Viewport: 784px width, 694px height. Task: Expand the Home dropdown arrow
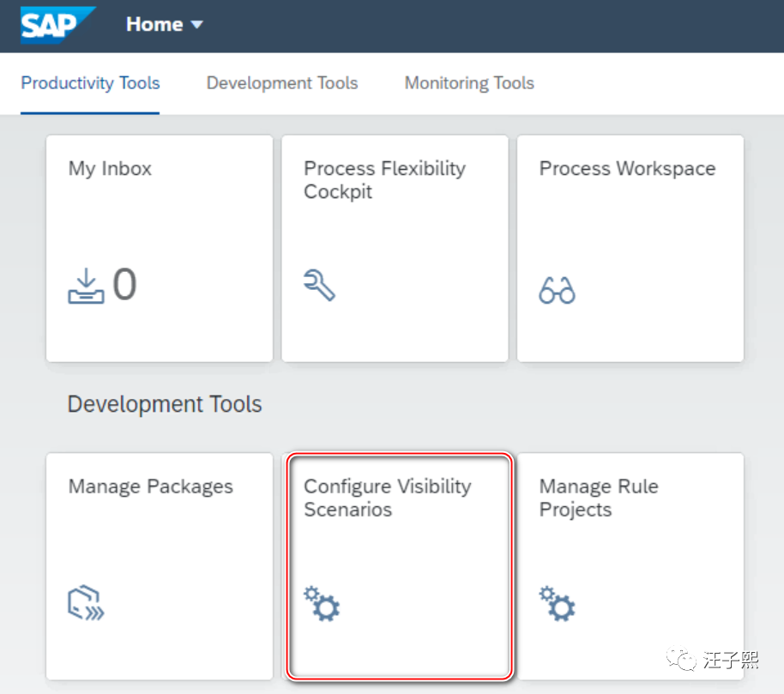pyautogui.click(x=197, y=25)
